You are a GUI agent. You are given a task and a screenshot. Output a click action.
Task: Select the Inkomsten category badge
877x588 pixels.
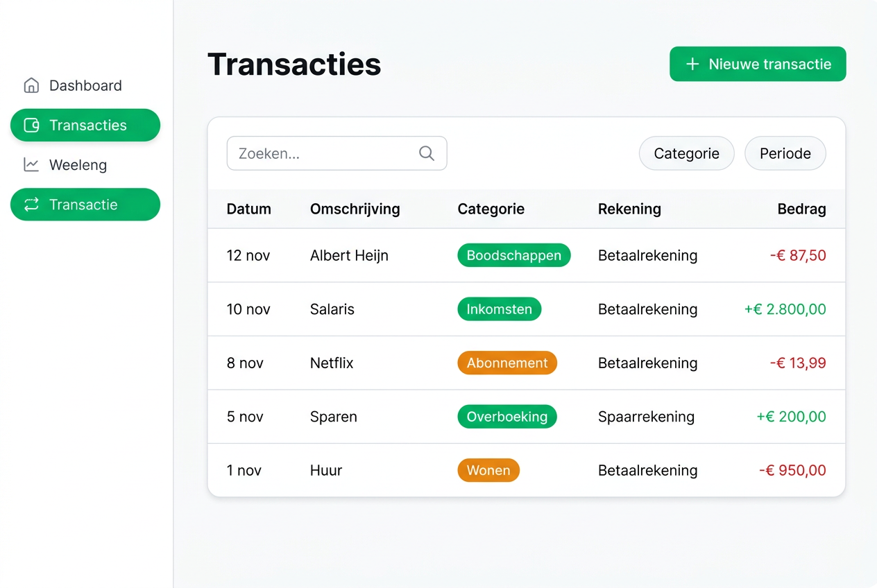pos(499,309)
